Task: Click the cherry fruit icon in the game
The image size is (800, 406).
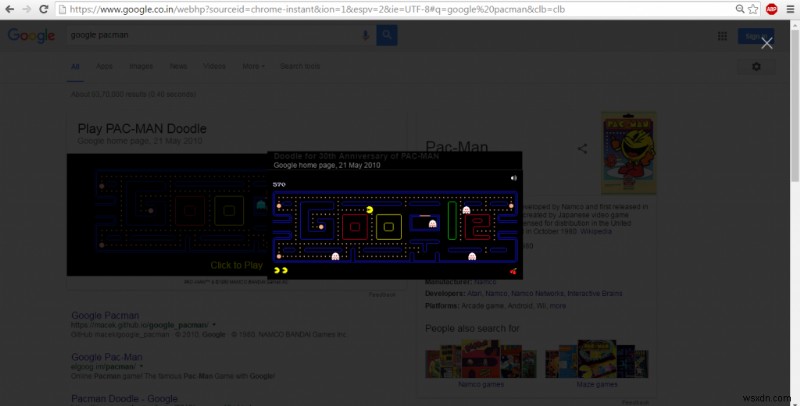Action: point(513,271)
